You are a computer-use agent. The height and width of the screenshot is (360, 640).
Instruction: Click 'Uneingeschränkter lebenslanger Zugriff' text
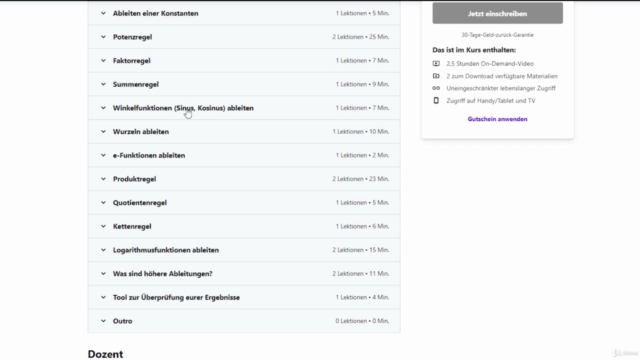501,88
